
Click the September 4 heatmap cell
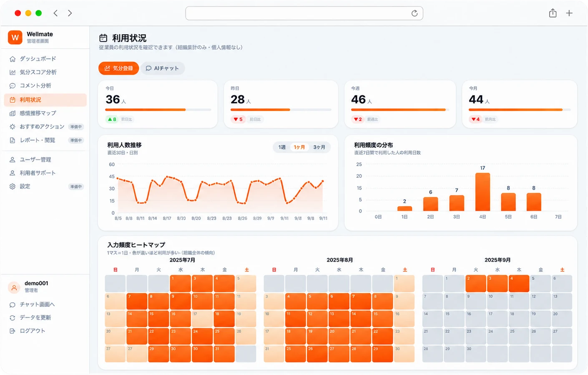pos(519,284)
